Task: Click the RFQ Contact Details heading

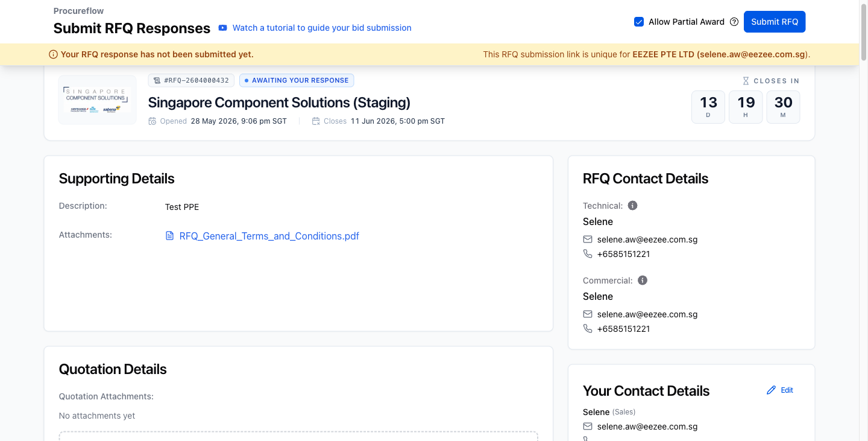Action: tap(646, 179)
